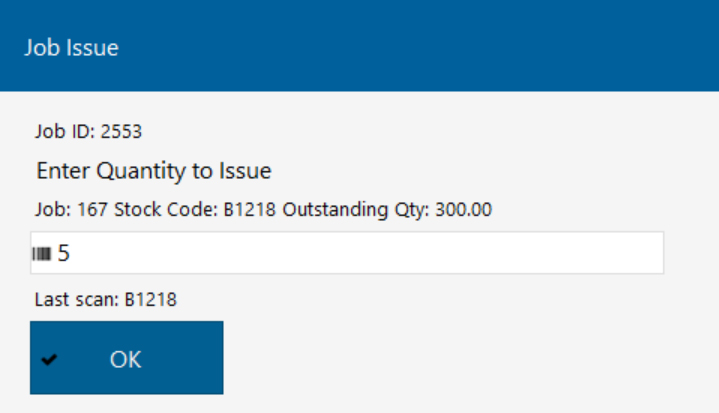Viewport: 719px width, 413px height.
Task: Click the checkmark icon on OK button
Action: 49,360
